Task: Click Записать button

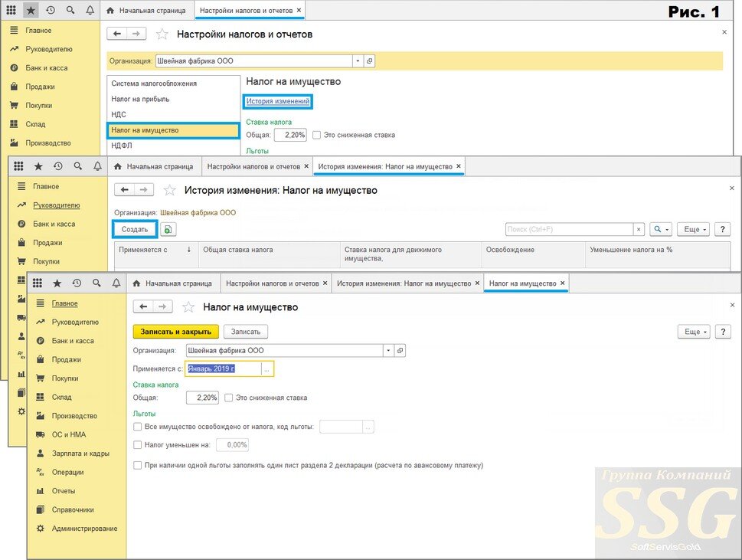Action: (246, 332)
